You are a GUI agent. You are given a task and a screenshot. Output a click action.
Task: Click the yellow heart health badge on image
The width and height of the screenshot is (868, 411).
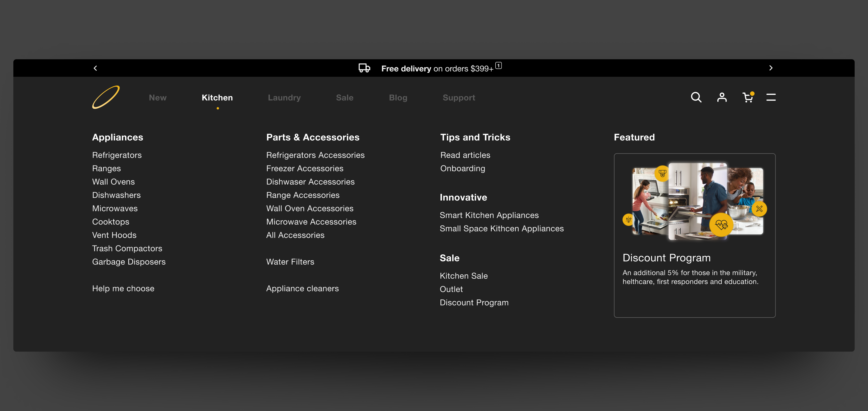click(721, 225)
